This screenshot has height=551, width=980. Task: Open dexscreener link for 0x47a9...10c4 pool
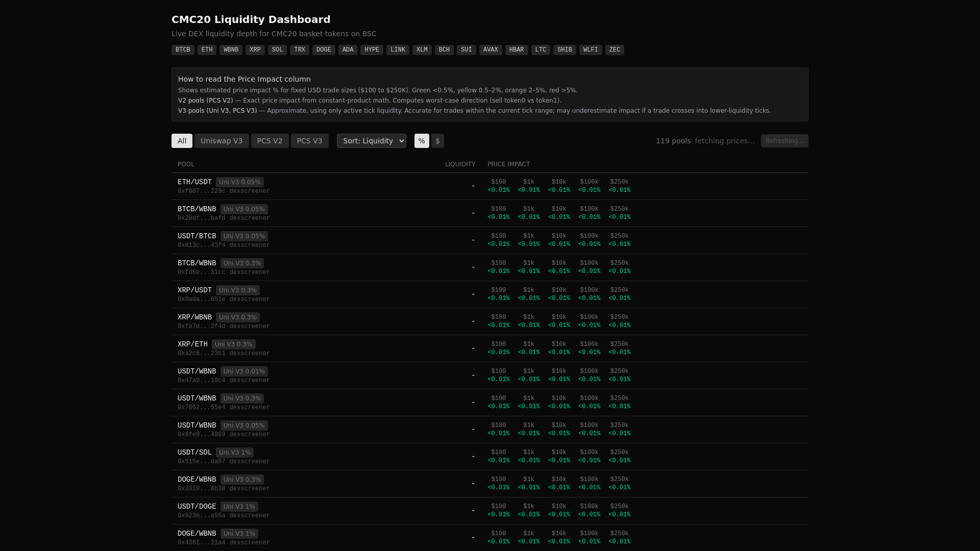pos(250,381)
